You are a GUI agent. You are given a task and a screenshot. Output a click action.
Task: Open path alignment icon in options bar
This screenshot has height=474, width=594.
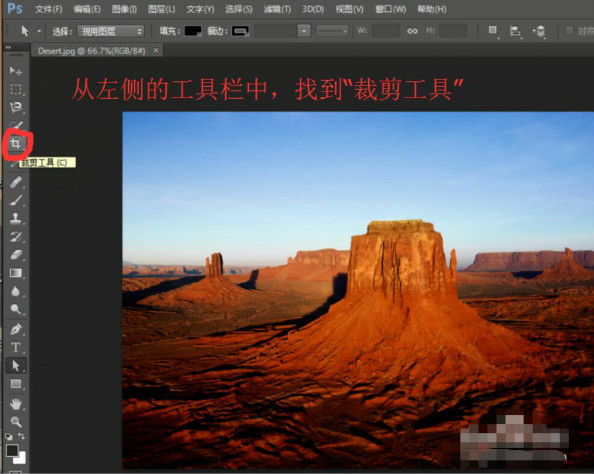click(x=515, y=31)
